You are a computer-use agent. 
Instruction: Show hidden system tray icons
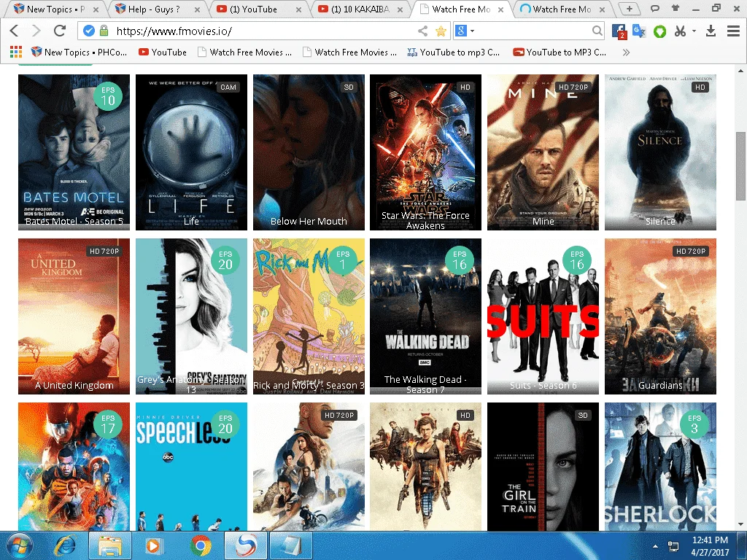click(x=656, y=546)
